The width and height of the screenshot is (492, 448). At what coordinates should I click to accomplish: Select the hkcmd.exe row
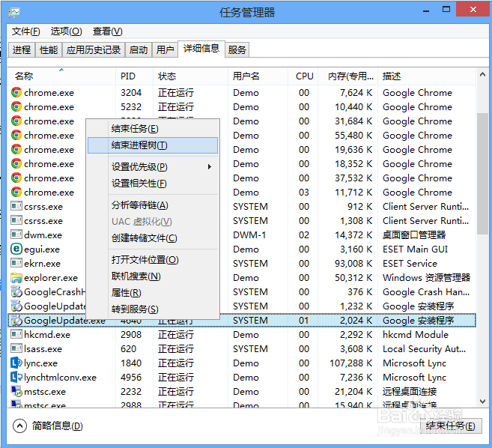242,334
